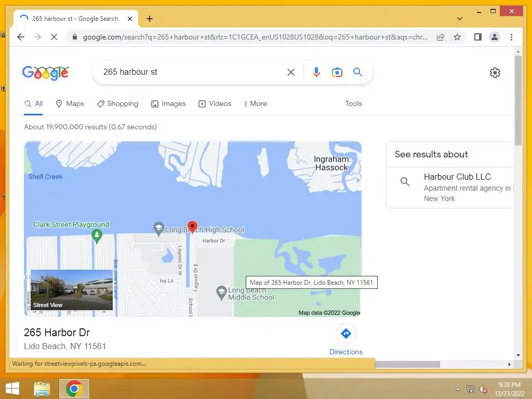This screenshot has width=532, height=399.
Task: Open the Street View thumbnail
Action: tap(72, 290)
